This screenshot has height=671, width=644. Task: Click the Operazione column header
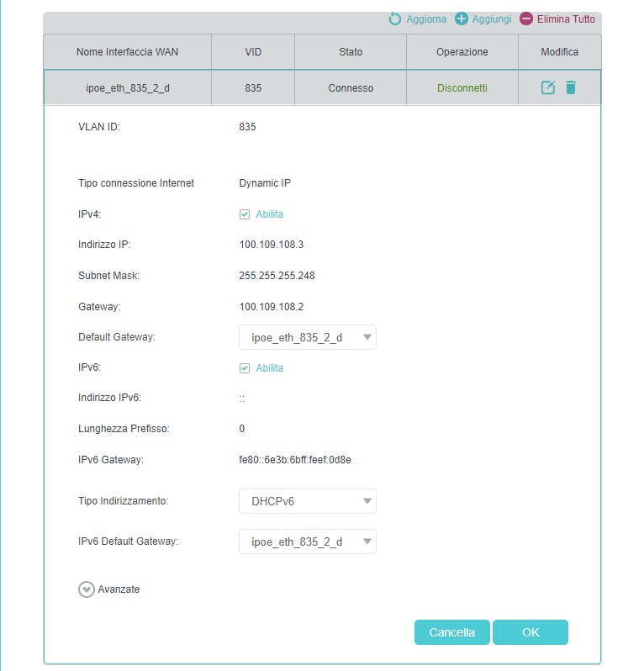[x=462, y=52]
